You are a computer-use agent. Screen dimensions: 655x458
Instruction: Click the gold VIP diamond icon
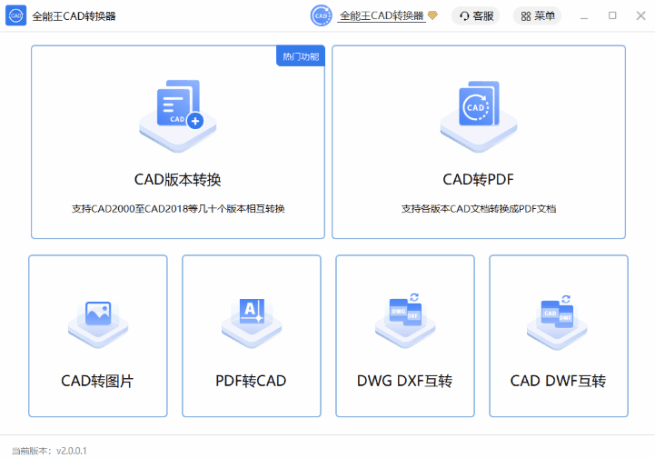[433, 16]
